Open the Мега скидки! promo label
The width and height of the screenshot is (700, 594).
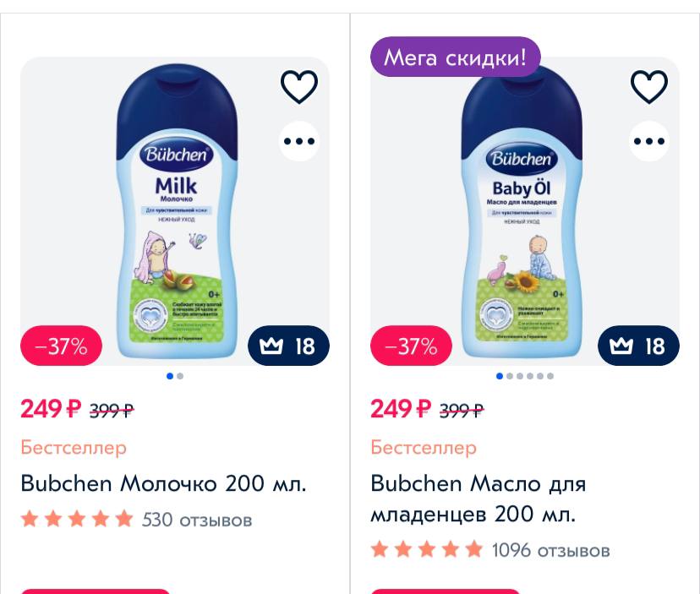point(456,57)
